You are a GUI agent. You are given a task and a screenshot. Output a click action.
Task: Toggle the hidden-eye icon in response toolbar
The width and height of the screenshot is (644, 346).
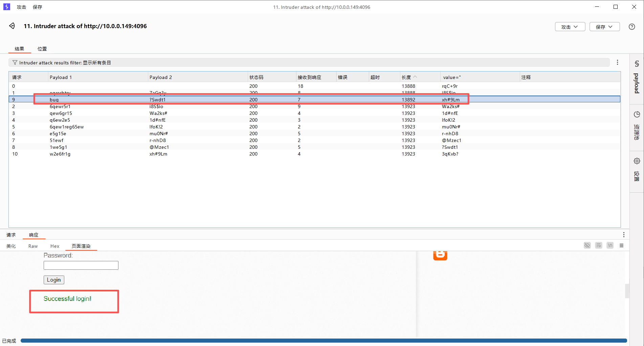pos(587,245)
